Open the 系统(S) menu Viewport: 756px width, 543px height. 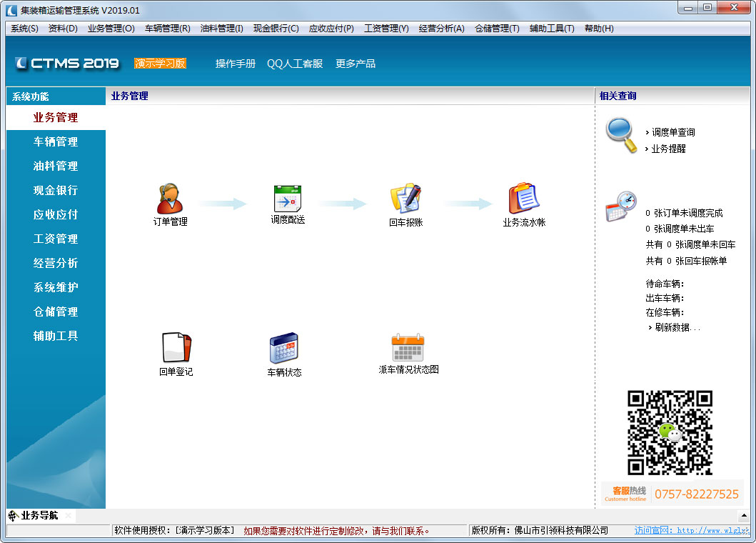(x=24, y=29)
